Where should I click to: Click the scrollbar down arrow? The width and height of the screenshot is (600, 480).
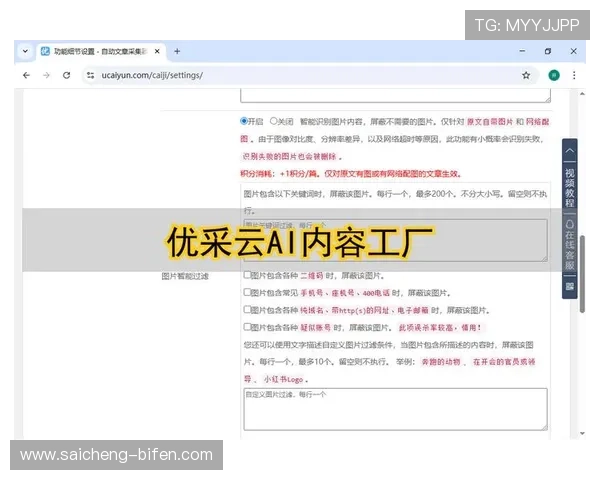click(582, 433)
